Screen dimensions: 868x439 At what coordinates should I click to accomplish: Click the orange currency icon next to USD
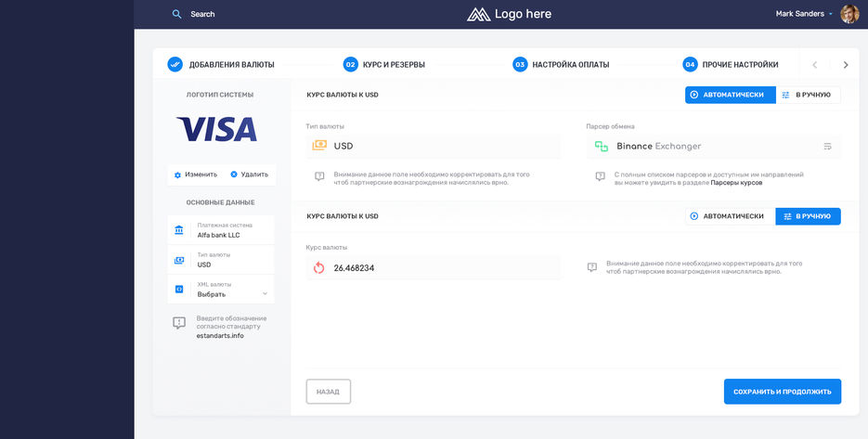point(319,146)
